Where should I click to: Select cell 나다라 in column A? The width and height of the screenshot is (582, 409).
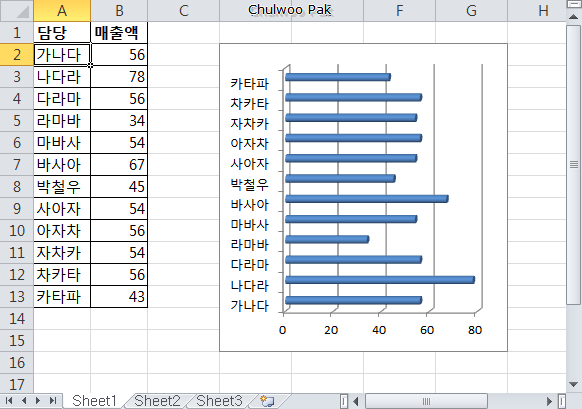[62, 76]
